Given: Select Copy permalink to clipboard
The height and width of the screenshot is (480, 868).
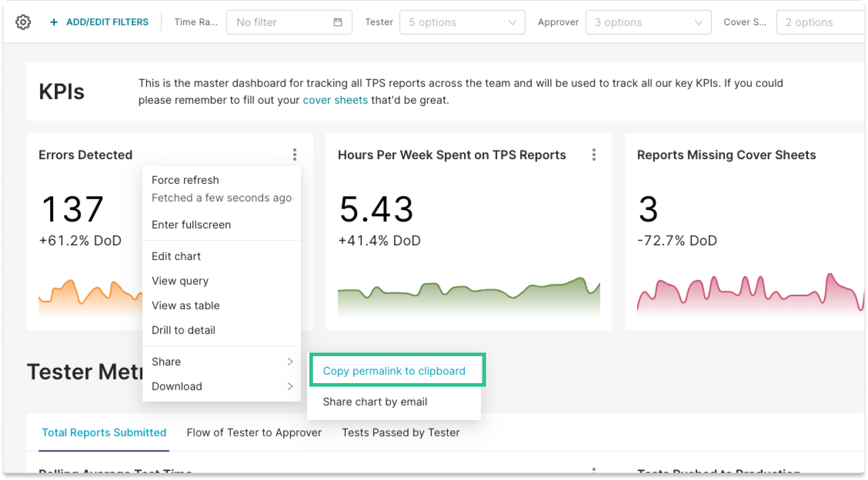Looking at the screenshot, I should click(x=394, y=371).
